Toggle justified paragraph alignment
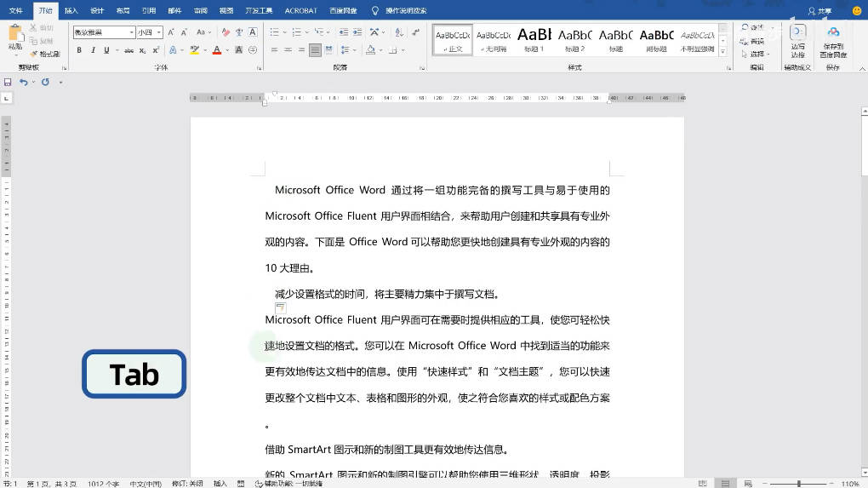The image size is (868, 488). point(316,50)
